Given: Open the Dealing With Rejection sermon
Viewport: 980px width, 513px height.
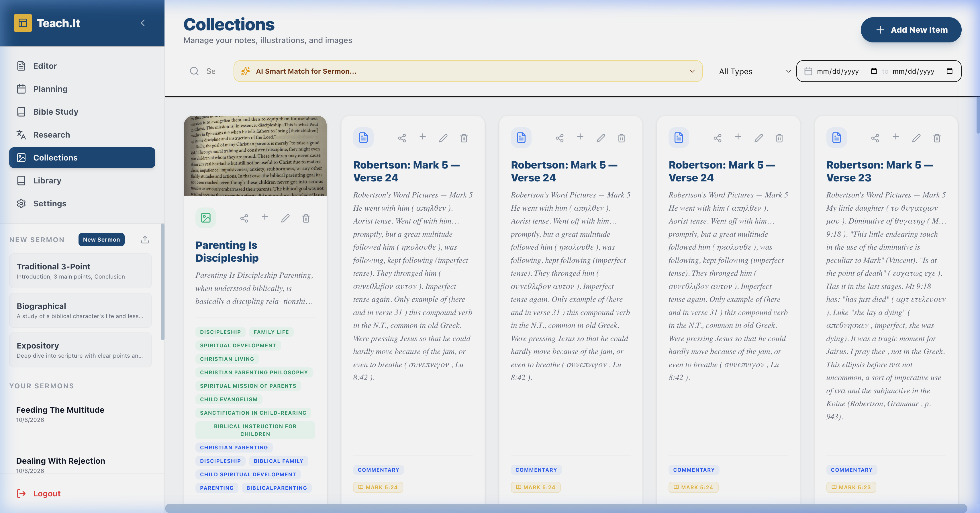Looking at the screenshot, I should [x=81, y=463].
